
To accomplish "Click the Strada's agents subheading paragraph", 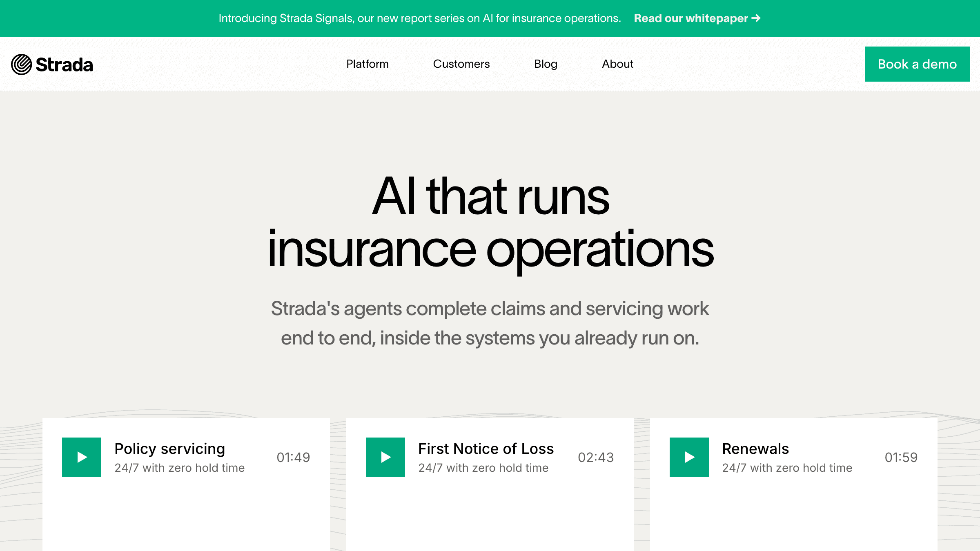I will (490, 323).
